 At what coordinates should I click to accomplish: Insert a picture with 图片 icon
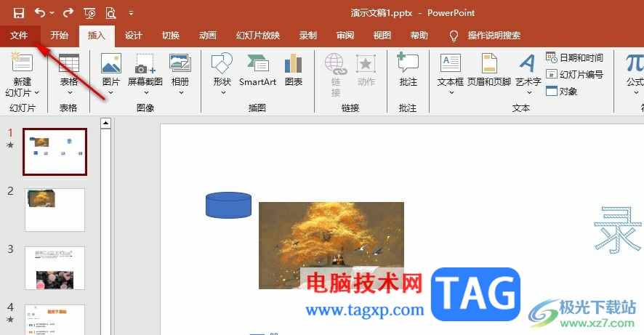(x=111, y=62)
